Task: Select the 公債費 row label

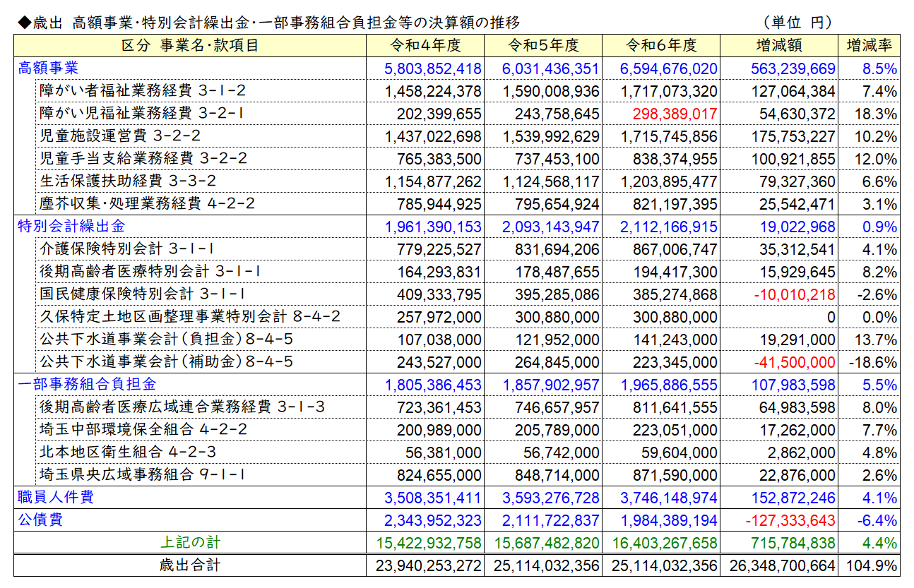Action: coord(40,520)
